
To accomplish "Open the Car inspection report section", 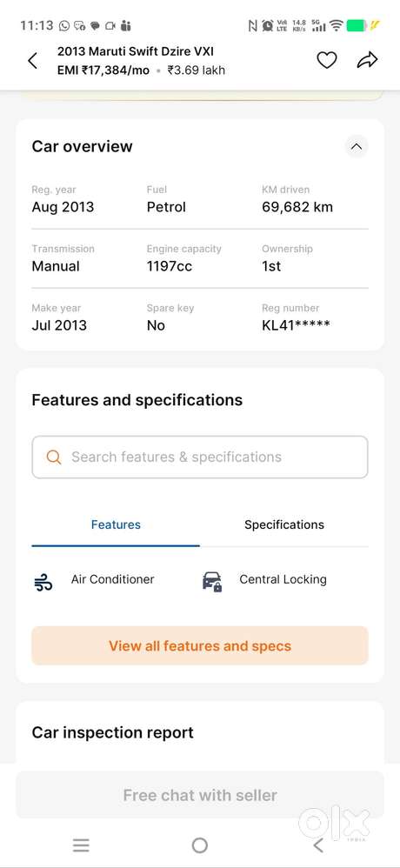I will pos(113,732).
